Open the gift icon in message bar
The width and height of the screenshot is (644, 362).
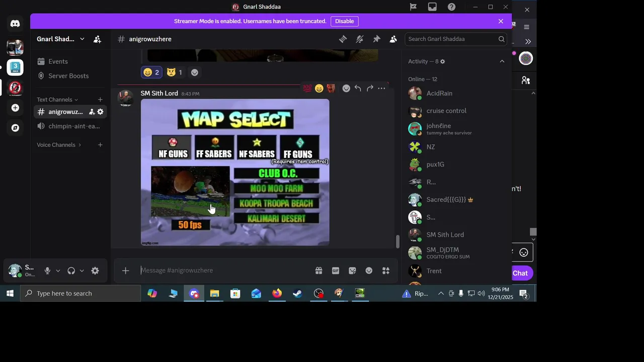[319, 270]
